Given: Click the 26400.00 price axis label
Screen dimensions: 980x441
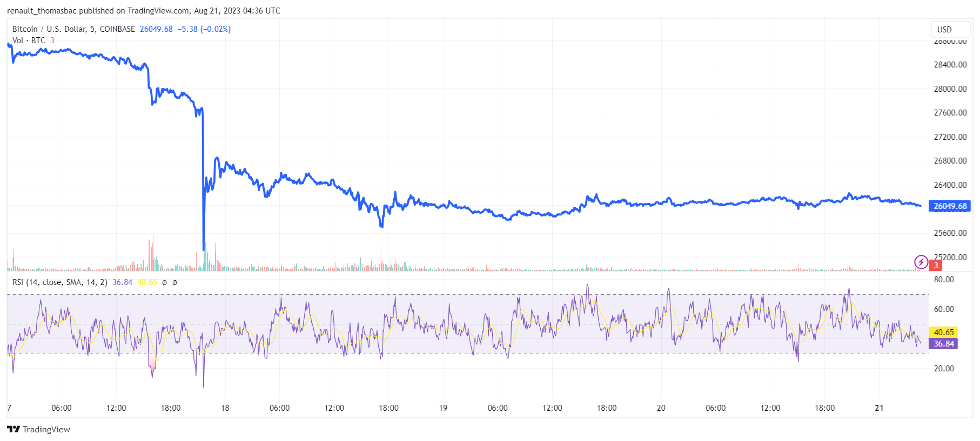Looking at the screenshot, I should (x=950, y=185).
